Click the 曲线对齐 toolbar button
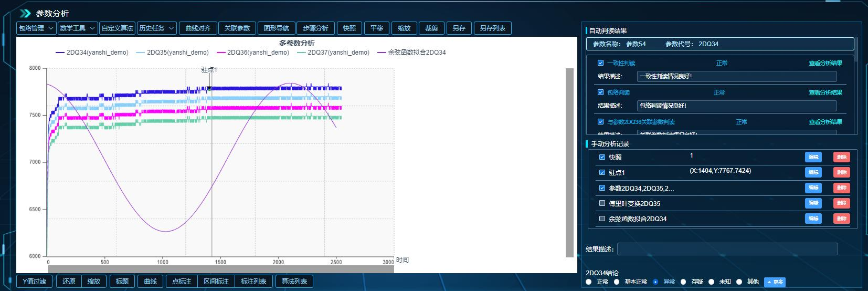868x291 pixels. tap(198, 28)
